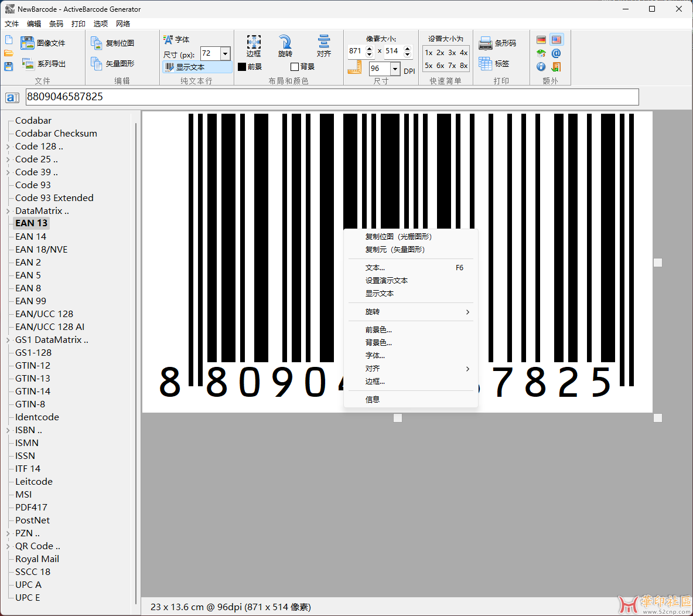Click the ruler measurement unit icon
Viewport: 693px width, 616px height.
[x=354, y=67]
